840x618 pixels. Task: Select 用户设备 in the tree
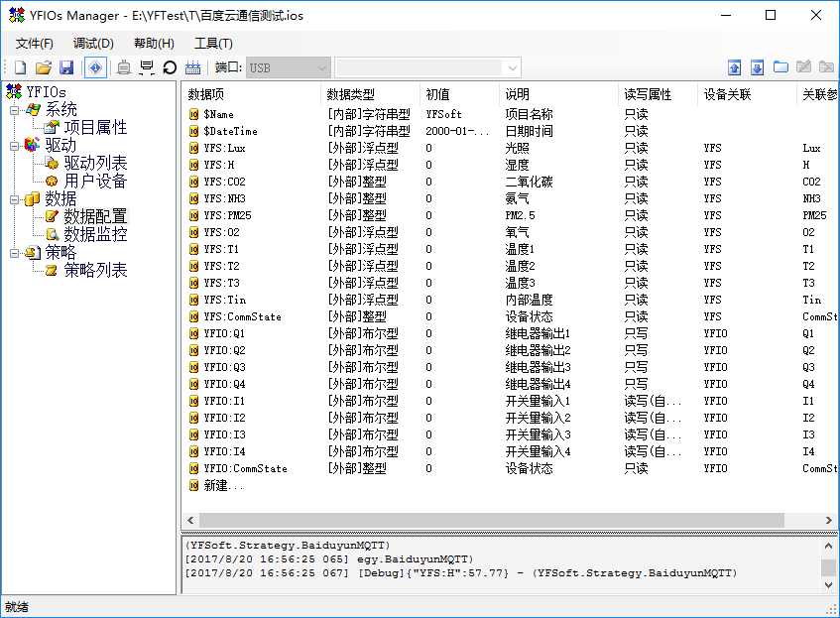click(95, 182)
